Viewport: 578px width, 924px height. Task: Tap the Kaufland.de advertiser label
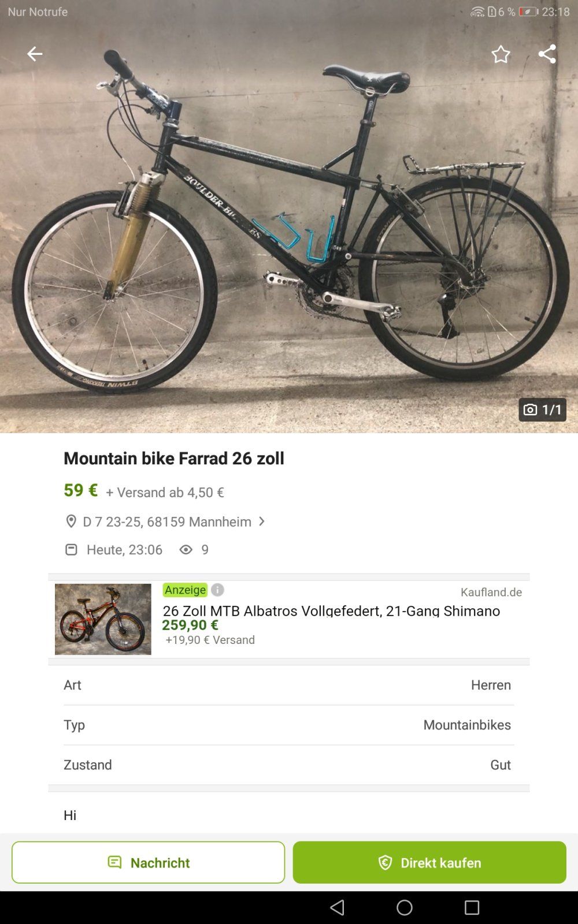coord(491,592)
